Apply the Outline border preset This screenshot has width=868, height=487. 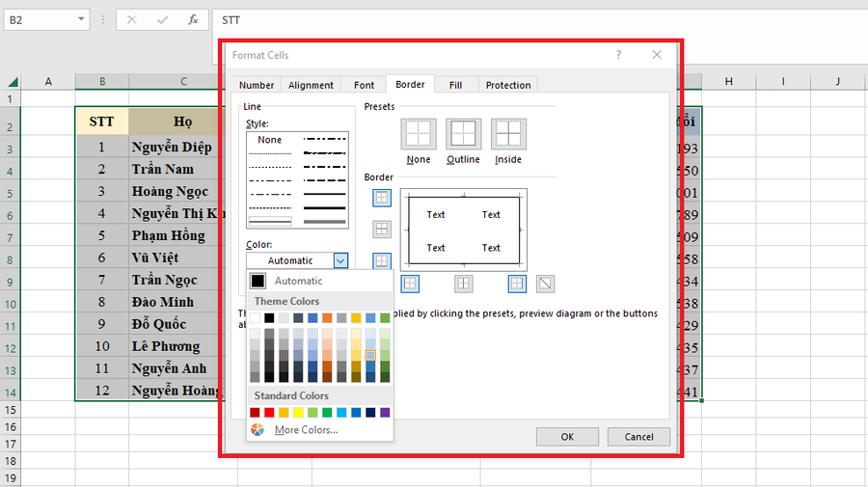[463, 134]
